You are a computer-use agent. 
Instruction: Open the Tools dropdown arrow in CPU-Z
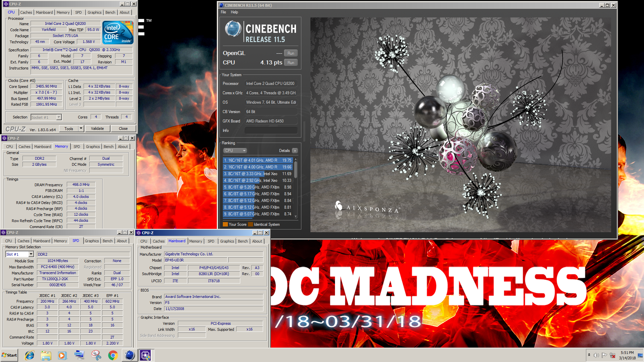tap(81, 128)
